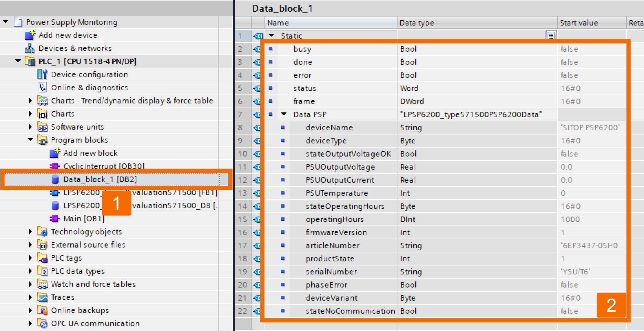The image size is (644, 331).
Task: Collapse the Power Supply Monitoring project node
Action: tap(6, 22)
